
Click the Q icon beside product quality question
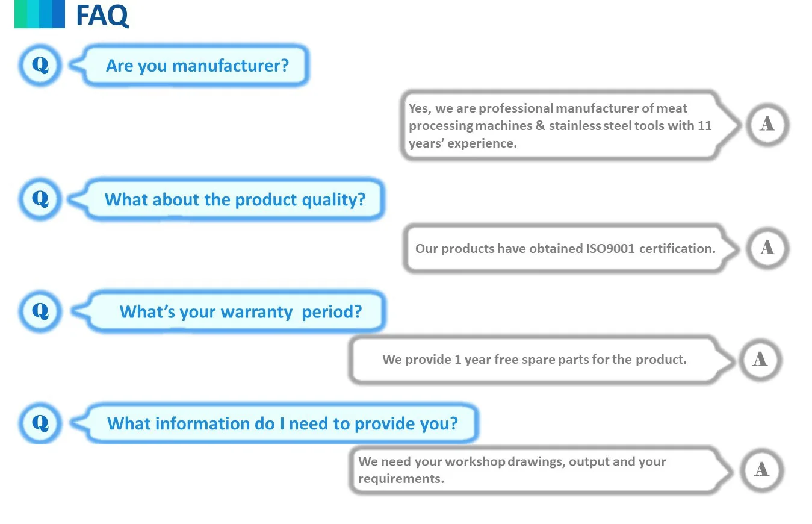coord(40,198)
